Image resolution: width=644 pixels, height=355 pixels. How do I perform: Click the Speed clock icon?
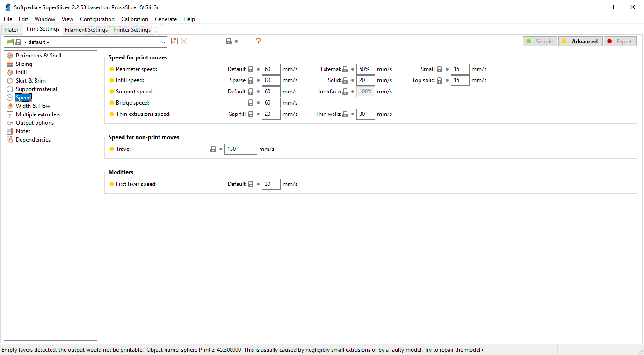pos(10,98)
